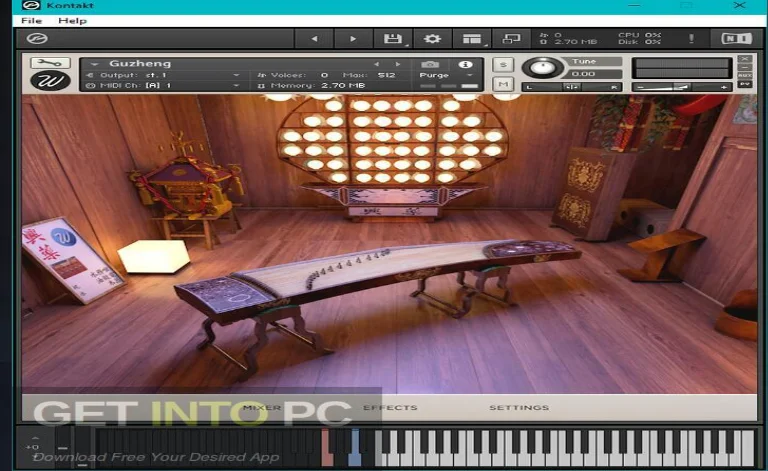Toggle the minimized view icon
768x471 pixels.
tap(511, 39)
